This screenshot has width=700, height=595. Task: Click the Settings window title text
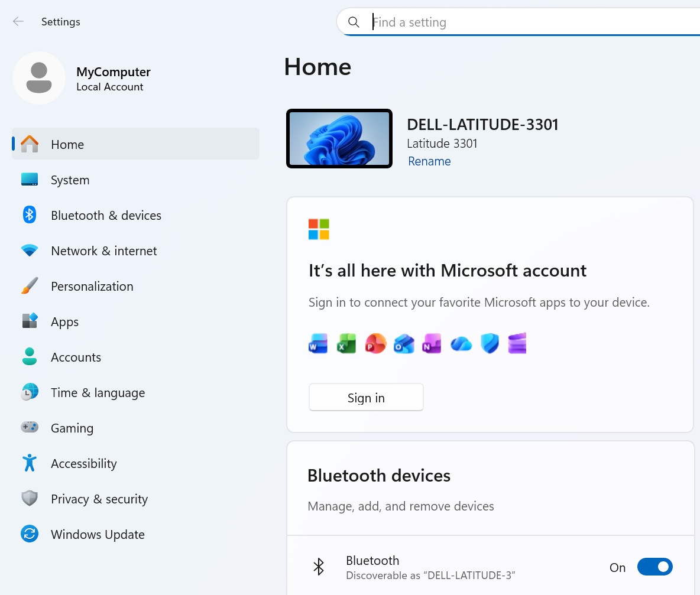[x=61, y=21]
